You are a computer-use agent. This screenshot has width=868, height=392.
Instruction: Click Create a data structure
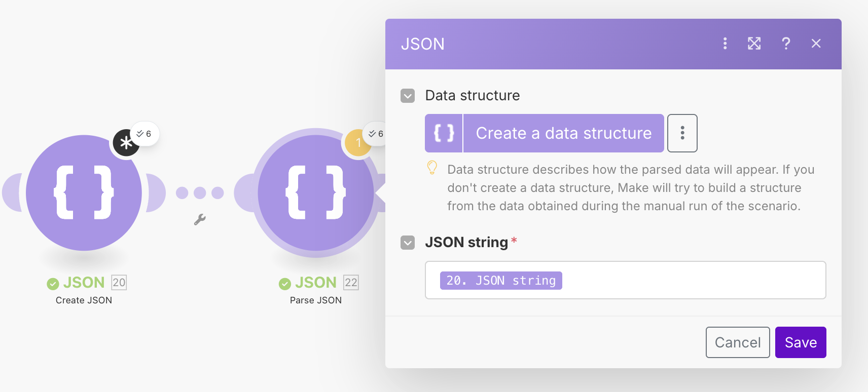click(x=563, y=133)
